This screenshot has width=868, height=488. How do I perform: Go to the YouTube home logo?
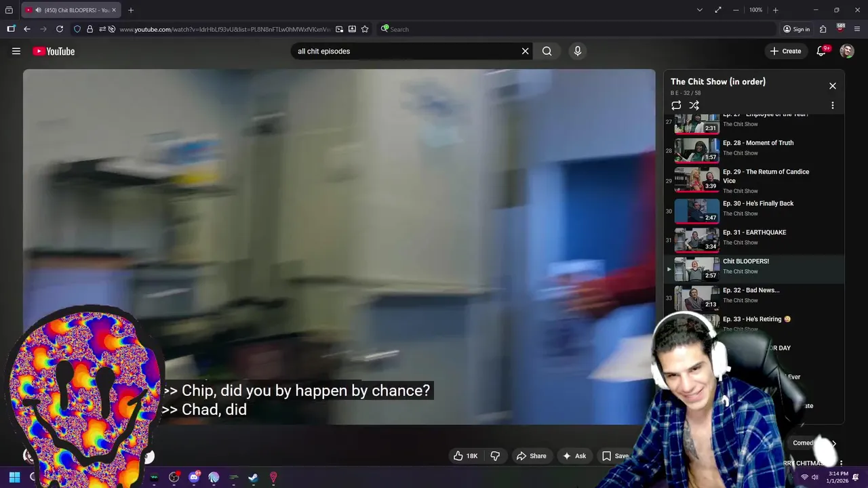[x=54, y=51]
